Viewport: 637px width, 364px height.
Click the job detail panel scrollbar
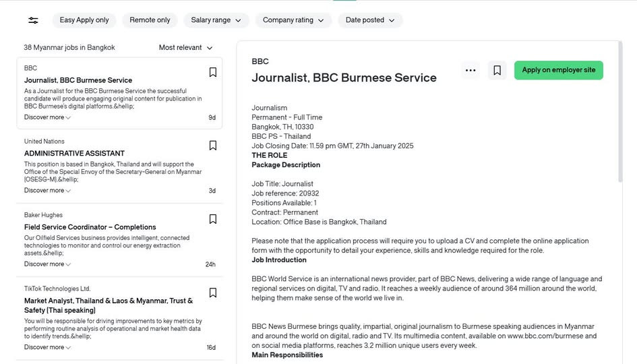[620, 112]
